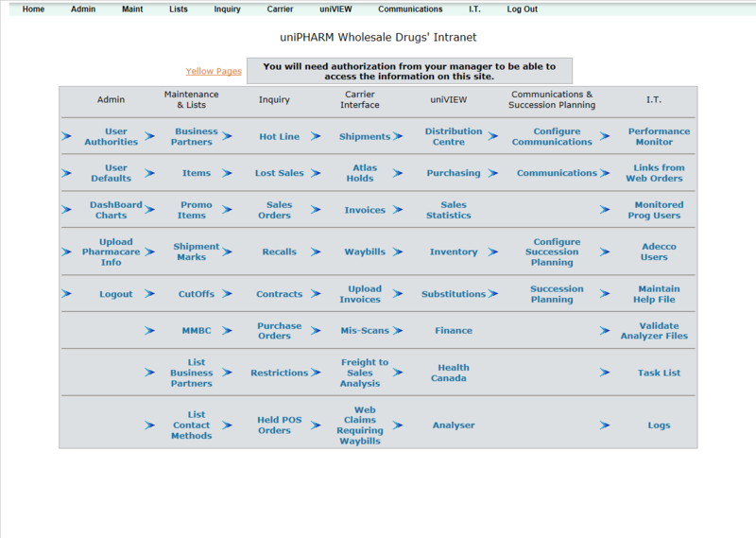Click the arrow icon before Atlas Holds
Screen dimensions: 756x538
(316, 173)
